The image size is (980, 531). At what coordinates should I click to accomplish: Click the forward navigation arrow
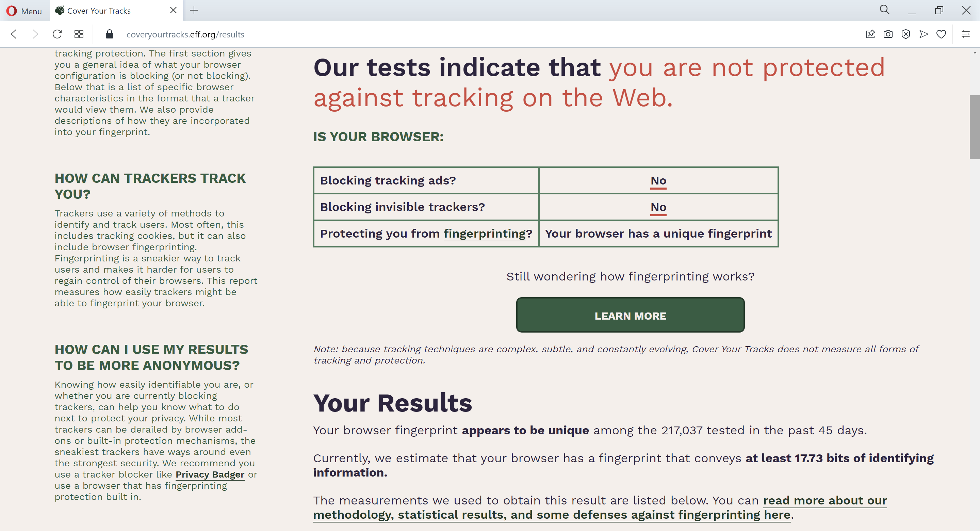click(x=35, y=34)
